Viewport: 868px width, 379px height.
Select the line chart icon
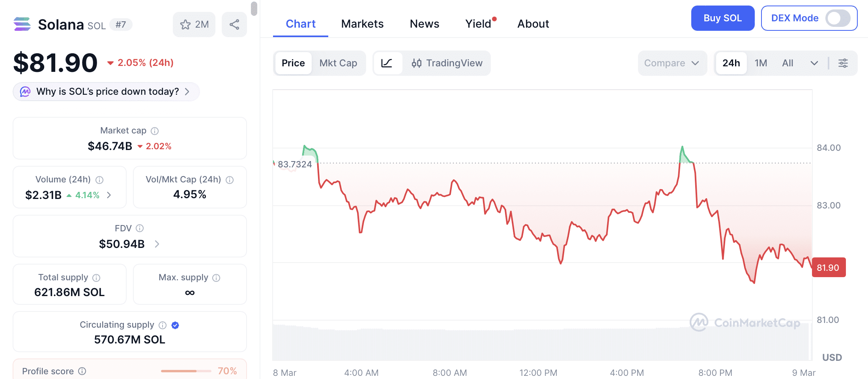(387, 63)
